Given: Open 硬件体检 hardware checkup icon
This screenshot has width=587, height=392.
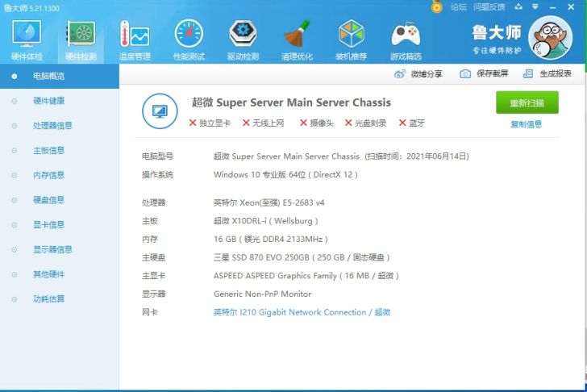Looking at the screenshot, I should pos(27,36).
